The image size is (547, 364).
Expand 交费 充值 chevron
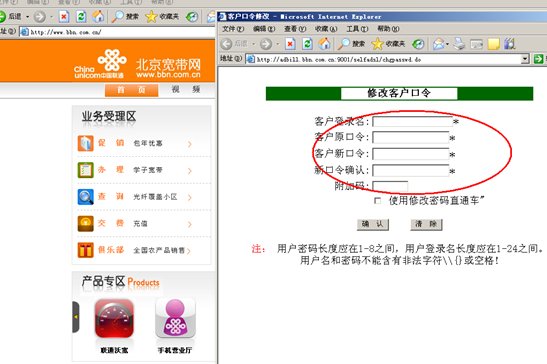point(190,224)
